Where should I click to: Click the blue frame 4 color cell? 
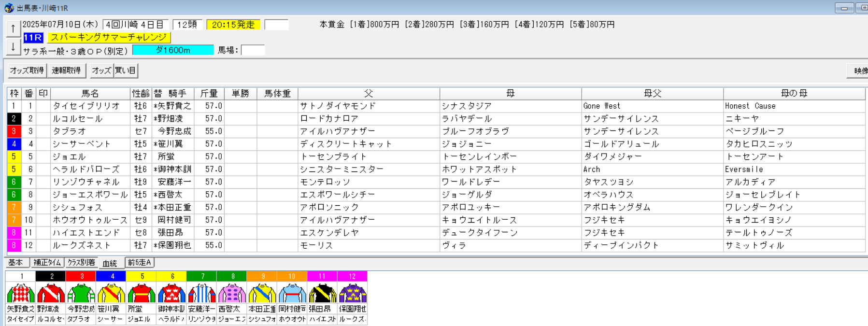point(14,144)
